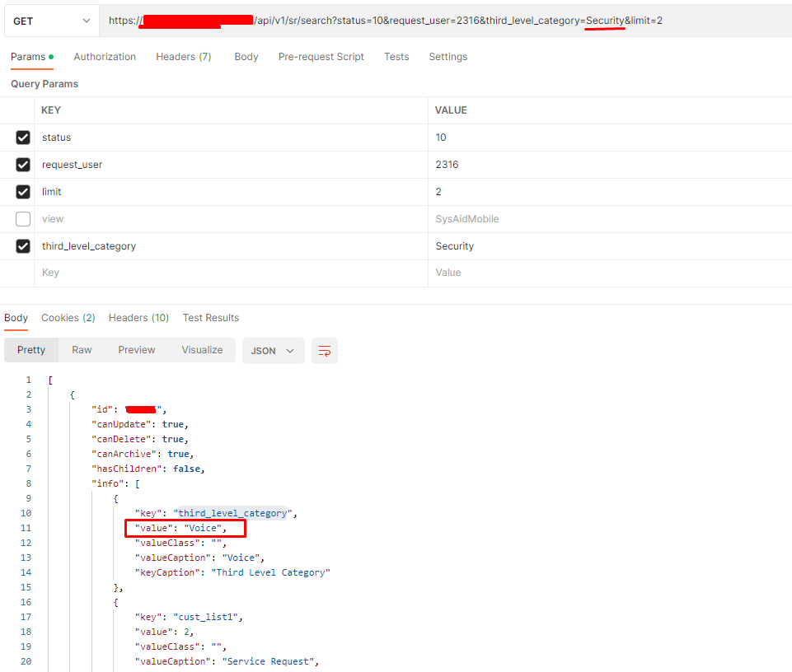This screenshot has width=792, height=672.
Task: Open the JSON format dropdown
Action: pyautogui.click(x=274, y=351)
